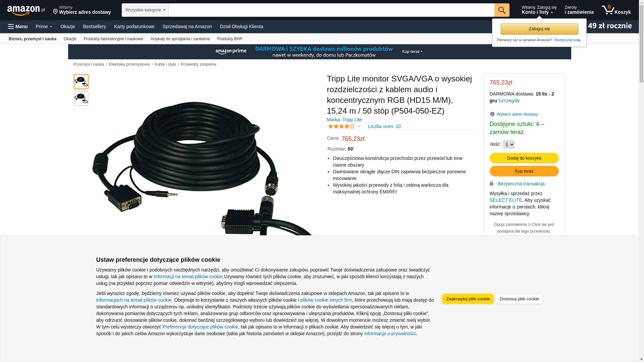Open the Prime menu dropdown
This screenshot has width=644, height=362.
(44, 26)
